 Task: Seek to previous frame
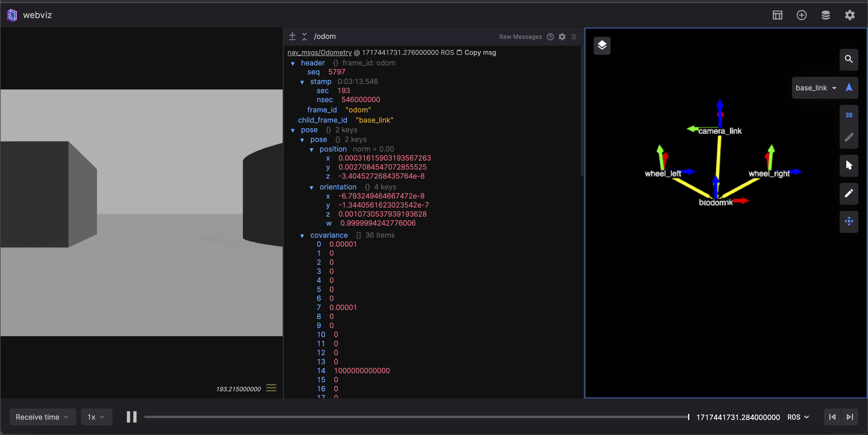832,417
